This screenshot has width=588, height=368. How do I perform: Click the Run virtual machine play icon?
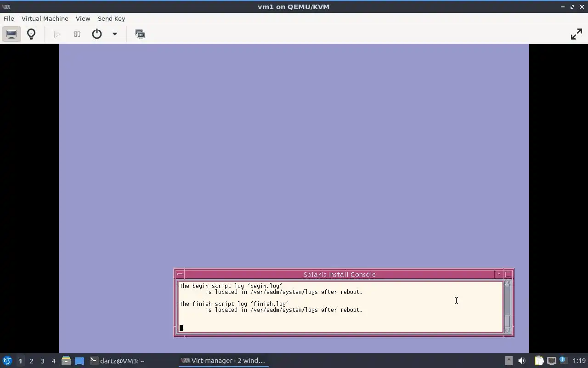pyautogui.click(x=57, y=34)
